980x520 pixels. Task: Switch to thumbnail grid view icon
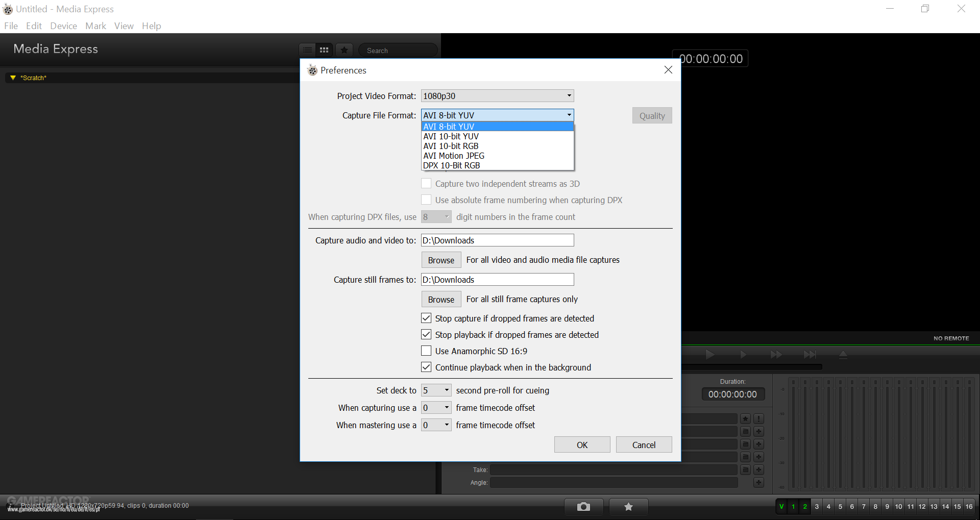pyautogui.click(x=324, y=50)
